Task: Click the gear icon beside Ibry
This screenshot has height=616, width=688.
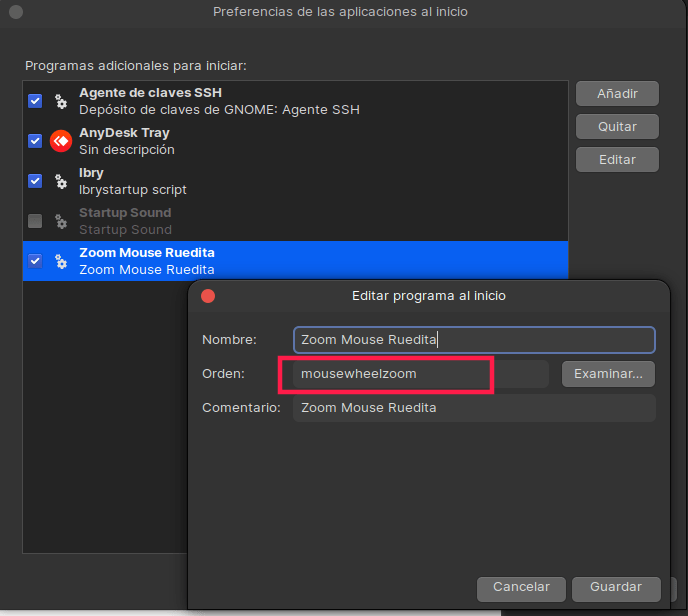Action: tap(61, 181)
